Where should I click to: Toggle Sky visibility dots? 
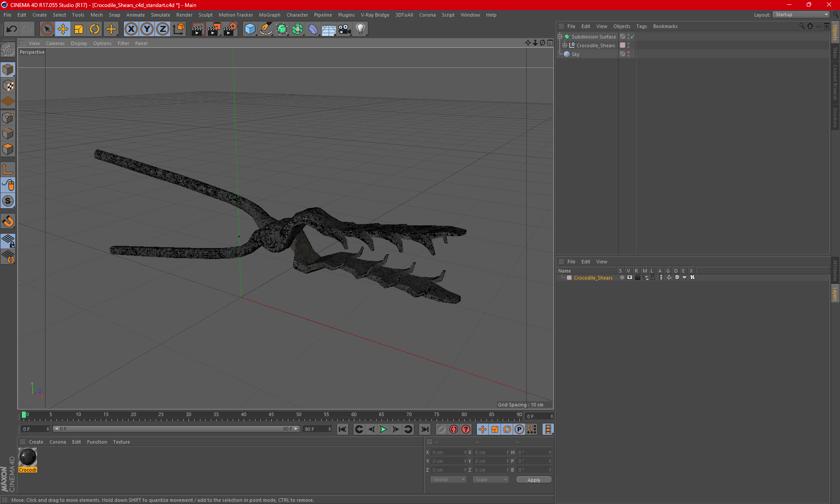pos(629,54)
